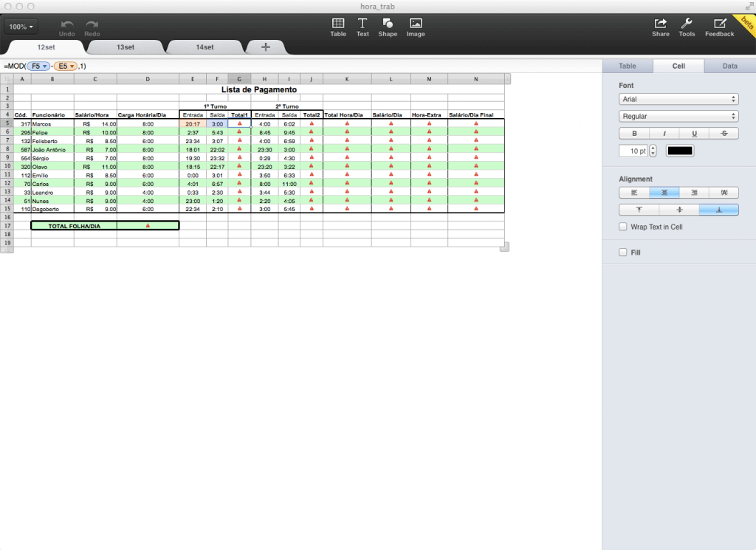Click the Redo arrow icon
Viewport: 756px width, 550px height.
[x=92, y=24]
